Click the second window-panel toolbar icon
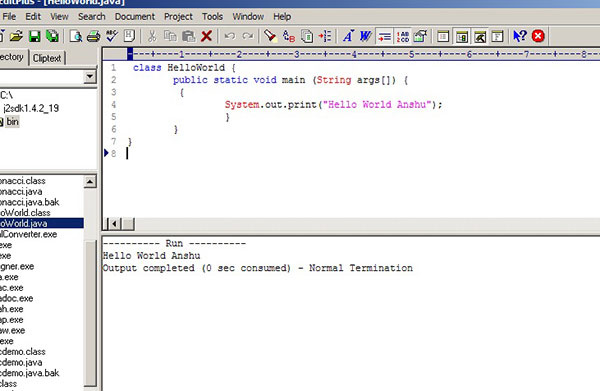This screenshot has height=391, width=600. tap(462, 36)
